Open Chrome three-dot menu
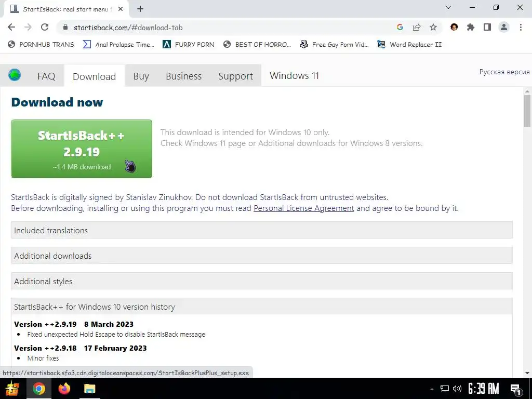 pos(521,28)
